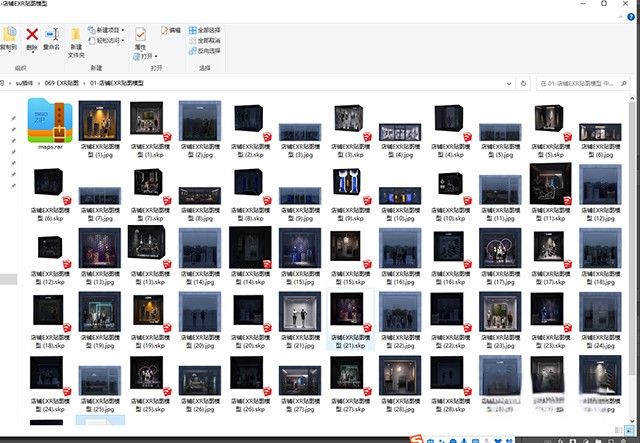Collapse the ribbon using the chevron
This screenshot has width=640, height=443.
tap(621, 15)
